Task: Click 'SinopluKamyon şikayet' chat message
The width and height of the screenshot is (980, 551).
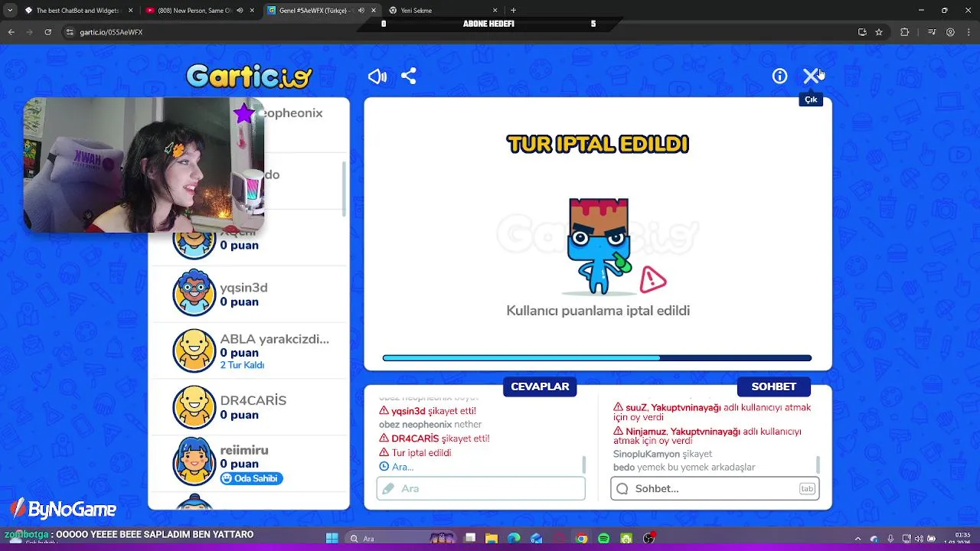Action: coord(663,454)
